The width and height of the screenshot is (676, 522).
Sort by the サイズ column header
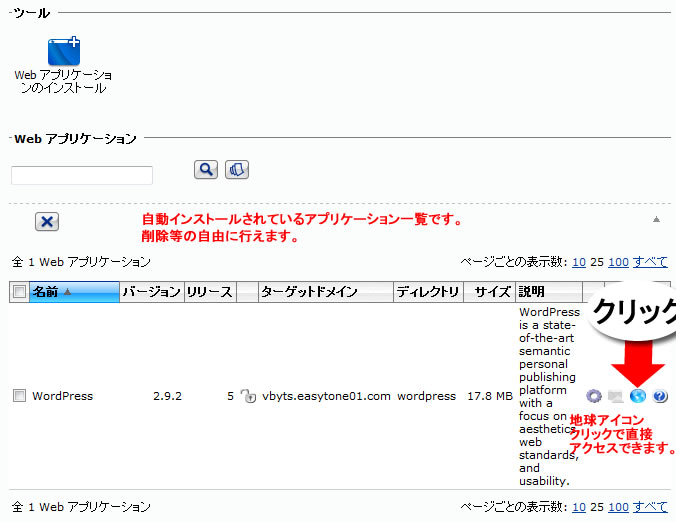(493, 292)
